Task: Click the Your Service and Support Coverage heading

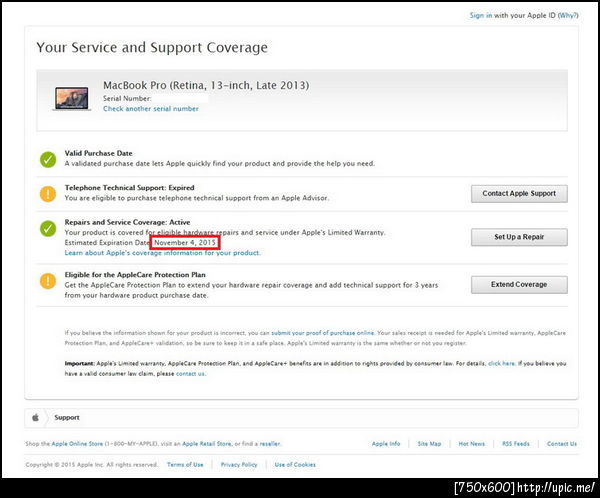Action: [x=152, y=47]
